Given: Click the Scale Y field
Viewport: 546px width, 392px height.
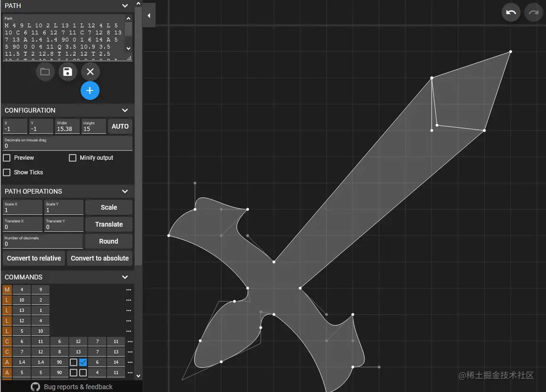Looking at the screenshot, I should 64,207.
